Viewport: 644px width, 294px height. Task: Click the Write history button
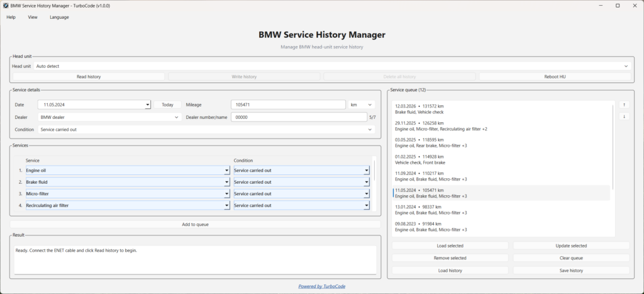click(x=244, y=76)
